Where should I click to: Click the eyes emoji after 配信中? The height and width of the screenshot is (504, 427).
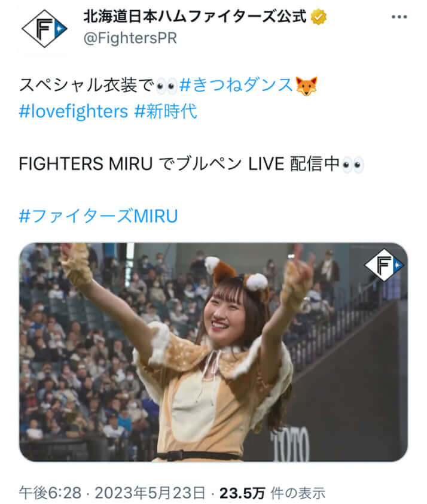(352, 165)
